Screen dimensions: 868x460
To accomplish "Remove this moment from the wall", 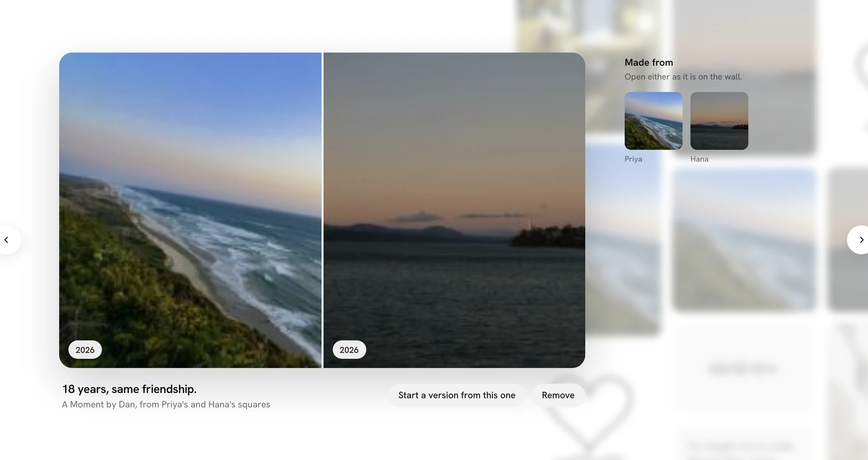I will click(558, 395).
